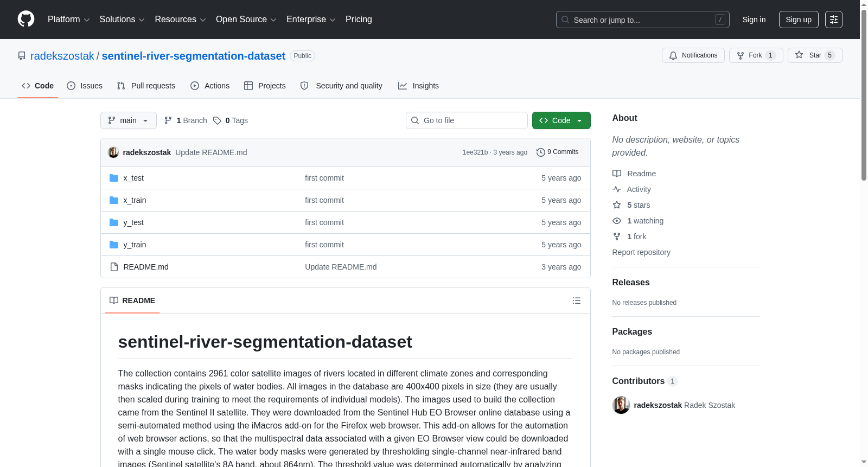Open the x_train folder name

pos(135,200)
